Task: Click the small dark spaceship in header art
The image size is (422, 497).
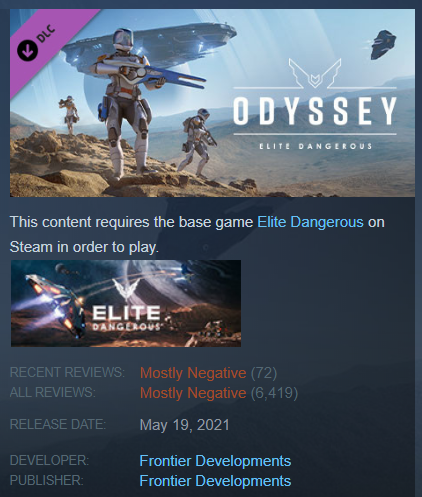Action: pyautogui.click(x=383, y=45)
